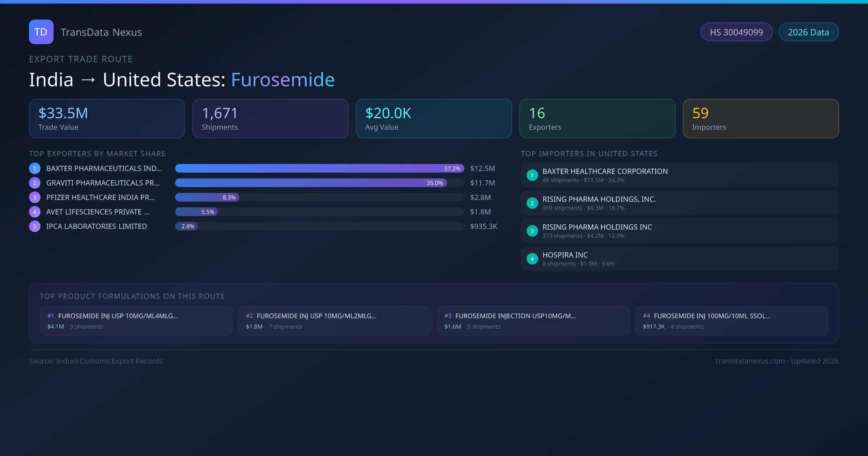Click the green 1 badge for Baxter Healthcare Corporation

point(532,175)
